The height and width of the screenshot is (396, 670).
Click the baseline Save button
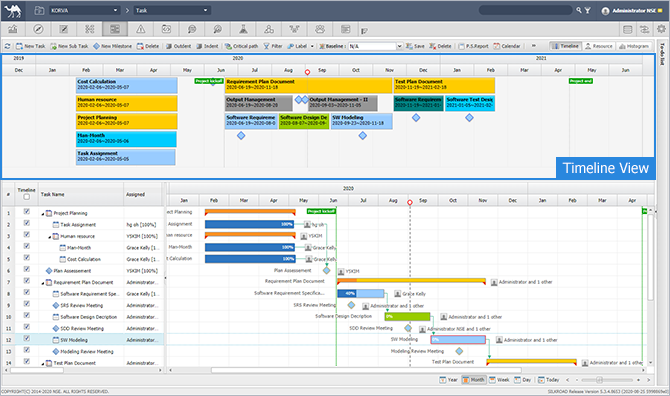pyautogui.click(x=415, y=46)
